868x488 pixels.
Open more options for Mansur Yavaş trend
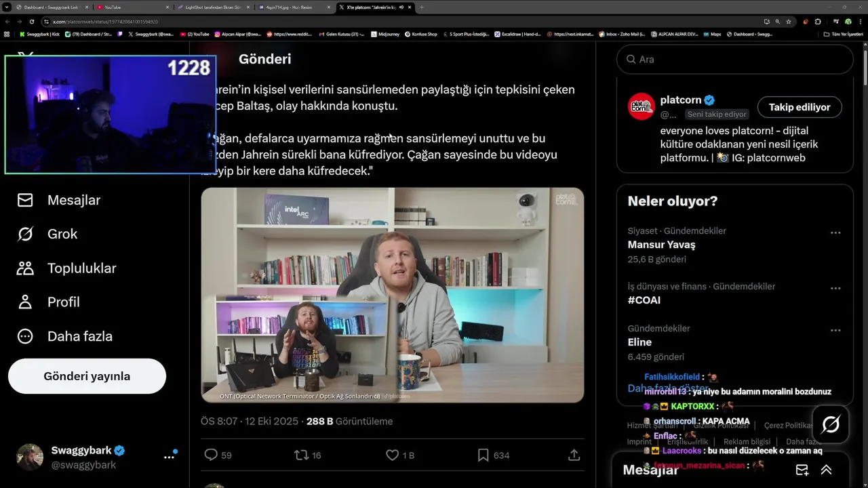click(x=835, y=232)
